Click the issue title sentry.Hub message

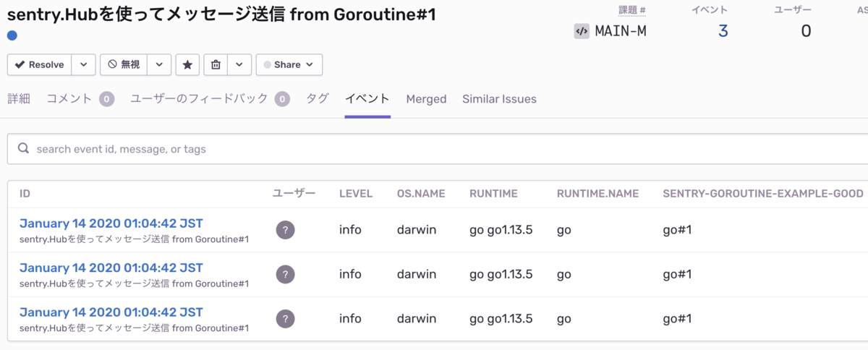(221, 14)
